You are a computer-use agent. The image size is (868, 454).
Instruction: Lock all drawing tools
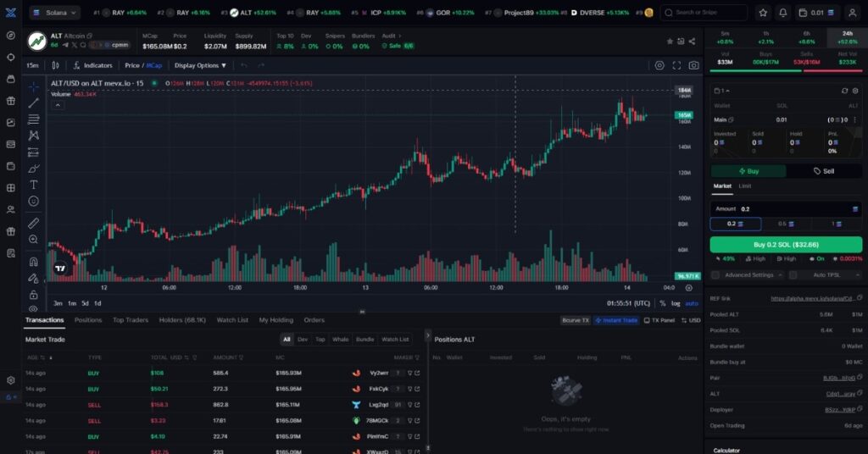pos(34,294)
